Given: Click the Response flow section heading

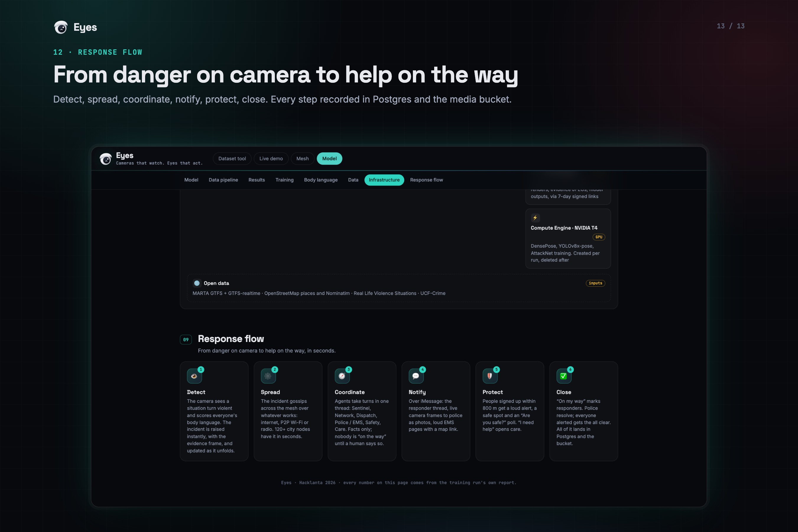Looking at the screenshot, I should click(x=231, y=339).
